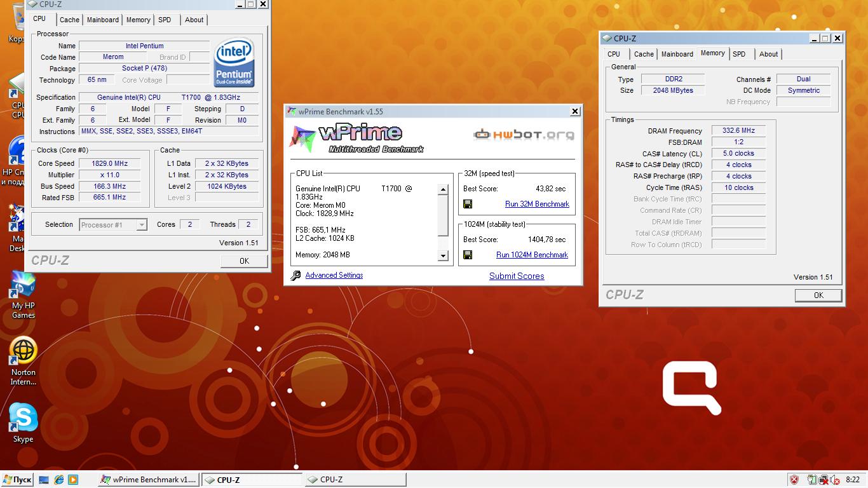Click the Channels # Dual field
Image resolution: width=868 pixels, height=488 pixels.
click(x=803, y=79)
